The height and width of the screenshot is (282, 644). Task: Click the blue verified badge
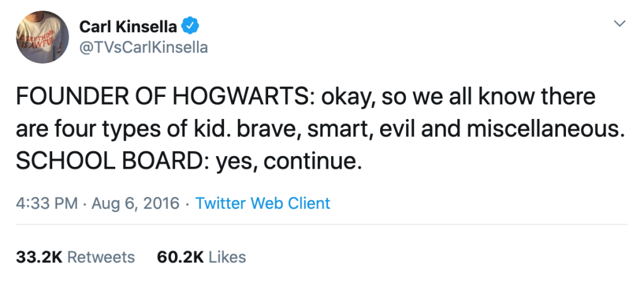click(191, 26)
